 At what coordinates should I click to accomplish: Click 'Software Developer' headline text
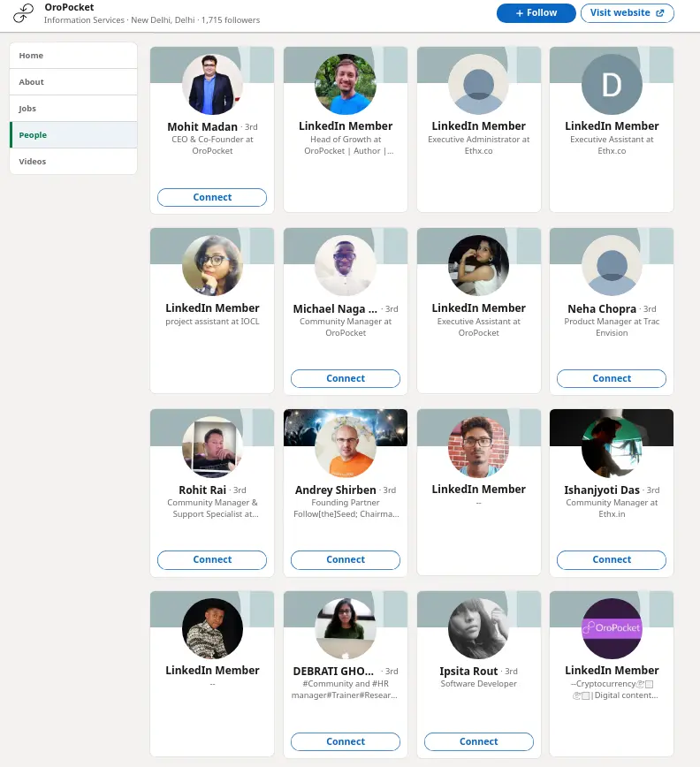(478, 683)
